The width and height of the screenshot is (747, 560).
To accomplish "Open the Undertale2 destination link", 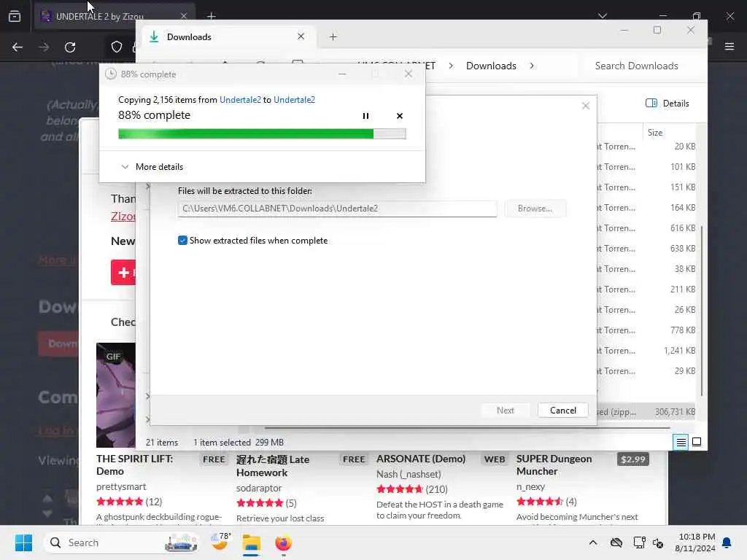I will 294,99.
